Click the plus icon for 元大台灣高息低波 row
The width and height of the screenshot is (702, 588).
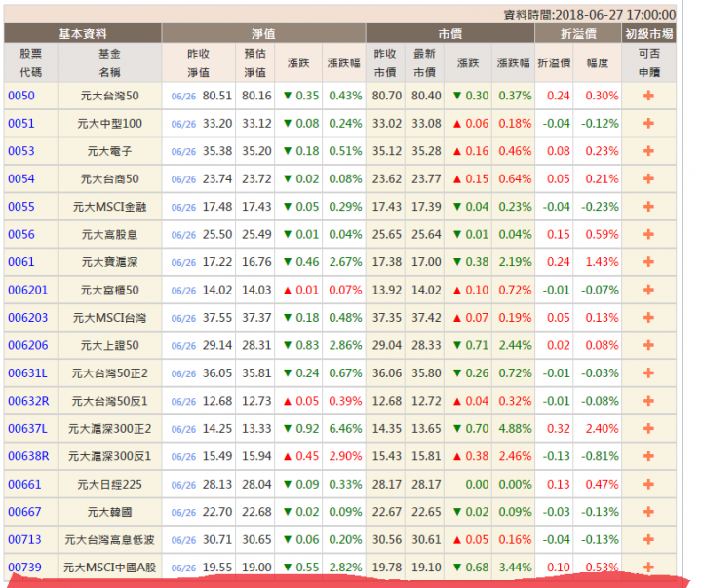[x=648, y=539]
